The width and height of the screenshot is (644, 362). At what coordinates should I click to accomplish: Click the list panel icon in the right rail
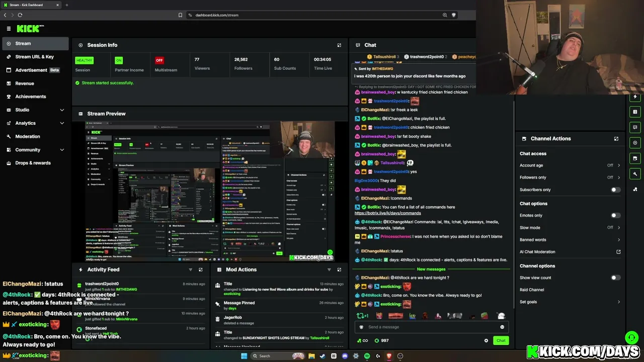[x=635, y=112]
